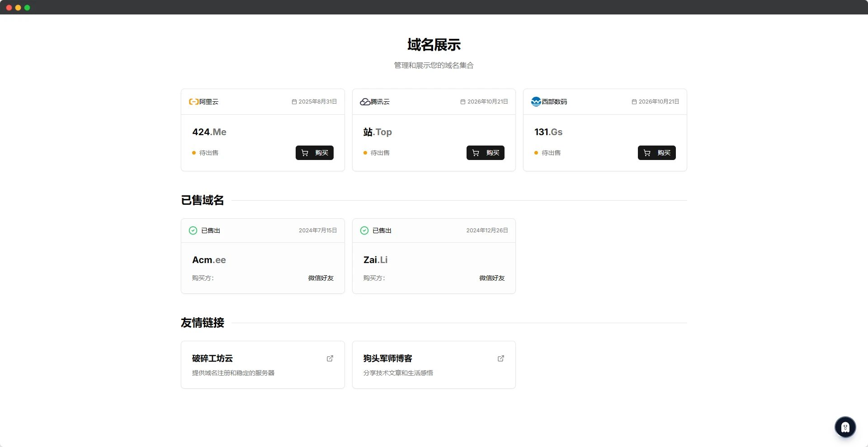Buy the 131.Gs domain
Viewport: 868px width, 447px height.
(656, 153)
